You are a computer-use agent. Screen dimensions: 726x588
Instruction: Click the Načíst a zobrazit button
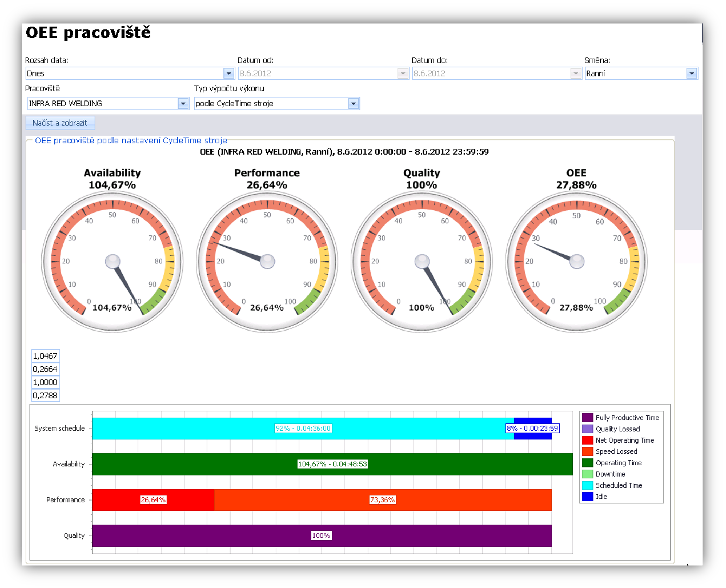[x=60, y=123]
